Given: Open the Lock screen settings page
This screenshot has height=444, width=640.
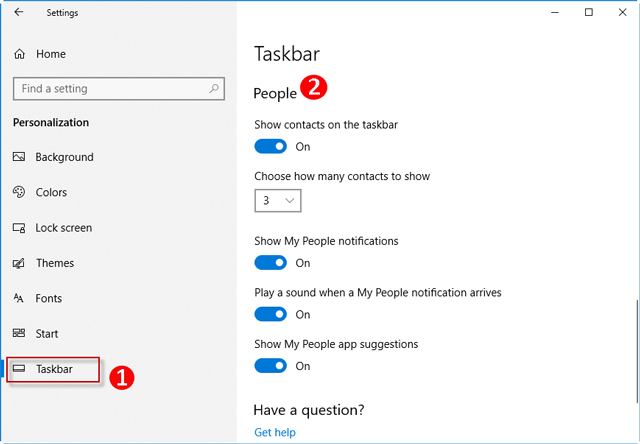Looking at the screenshot, I should 63,228.
